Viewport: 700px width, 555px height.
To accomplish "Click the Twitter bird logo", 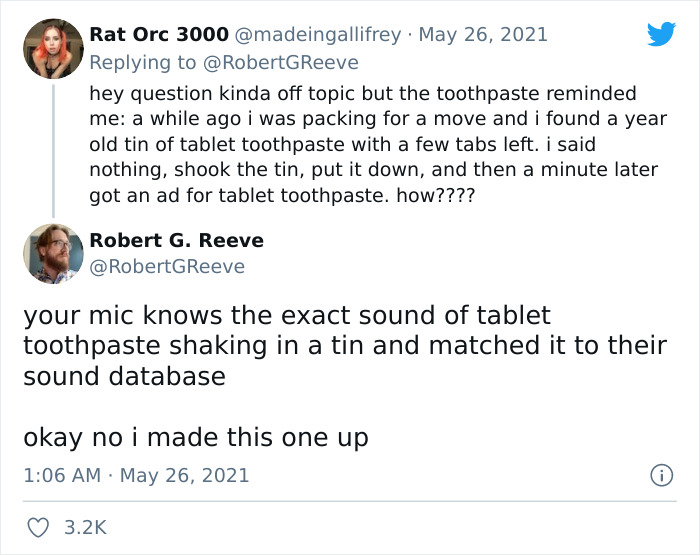I will click(x=661, y=34).
